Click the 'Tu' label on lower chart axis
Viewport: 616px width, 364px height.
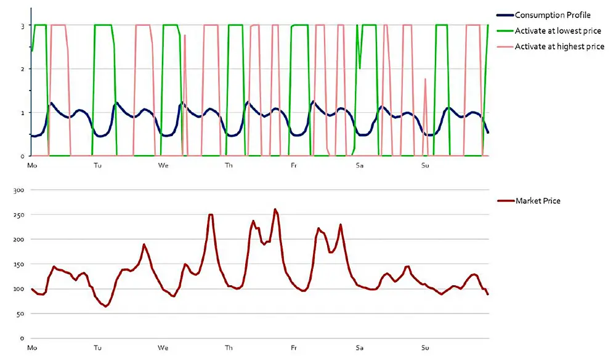coord(98,348)
